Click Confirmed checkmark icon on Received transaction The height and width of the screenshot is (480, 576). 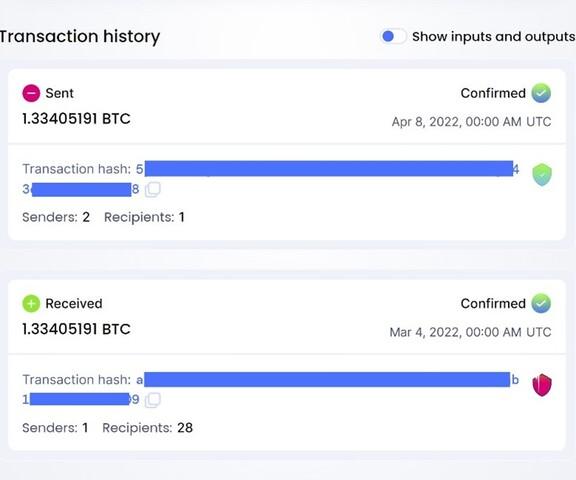541,304
